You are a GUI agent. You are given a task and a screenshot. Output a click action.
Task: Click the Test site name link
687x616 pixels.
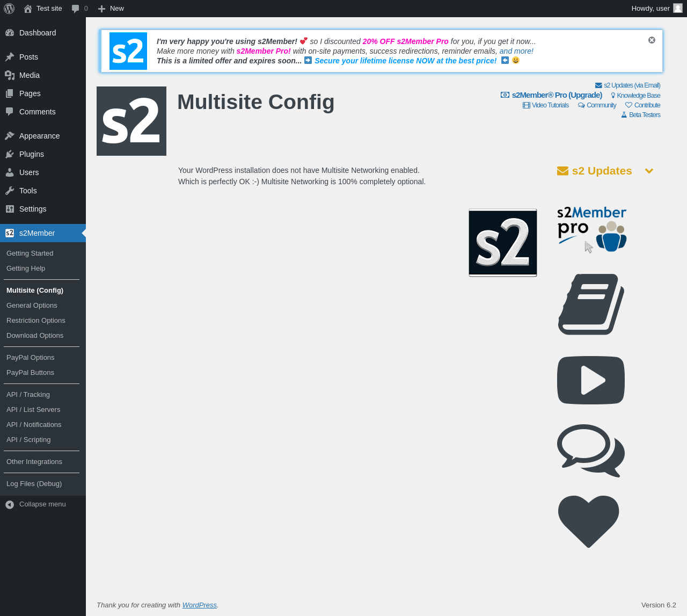pos(49,9)
